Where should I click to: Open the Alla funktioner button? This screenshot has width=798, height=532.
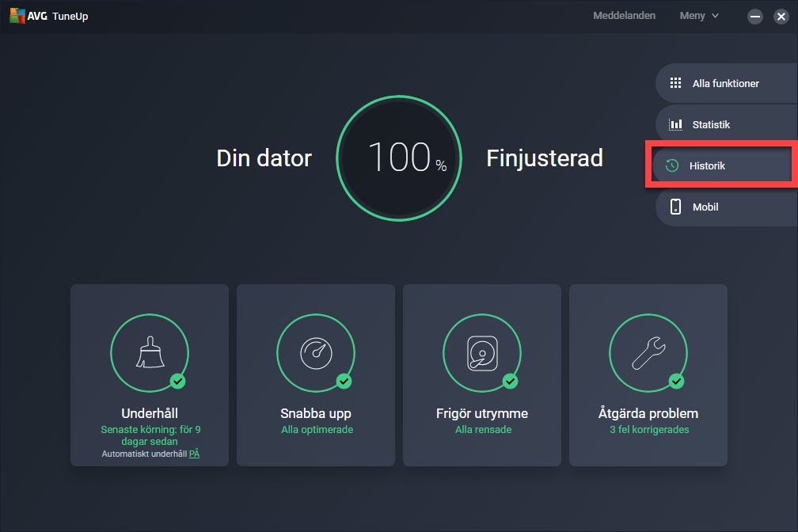[x=725, y=83]
